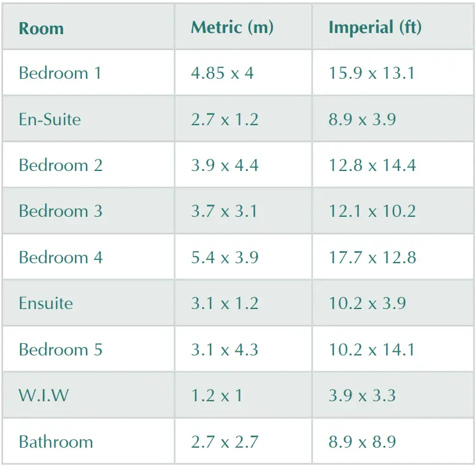The image size is (476, 466).
Task: Click the Ensuite label below Bedroom 4
Action: click(x=46, y=304)
